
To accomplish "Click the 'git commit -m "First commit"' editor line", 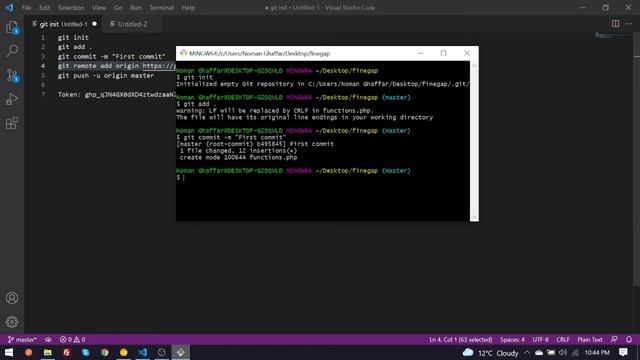I will click(111, 56).
